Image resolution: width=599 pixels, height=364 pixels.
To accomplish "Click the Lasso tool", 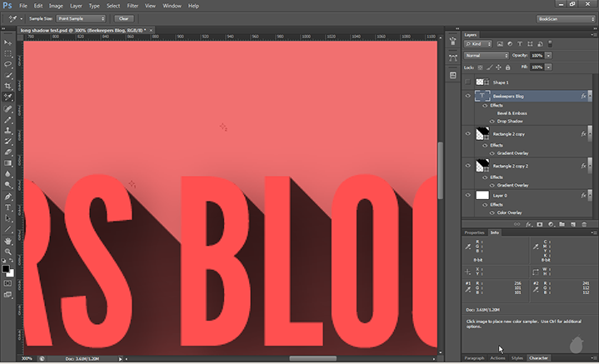I will pyautogui.click(x=8, y=63).
